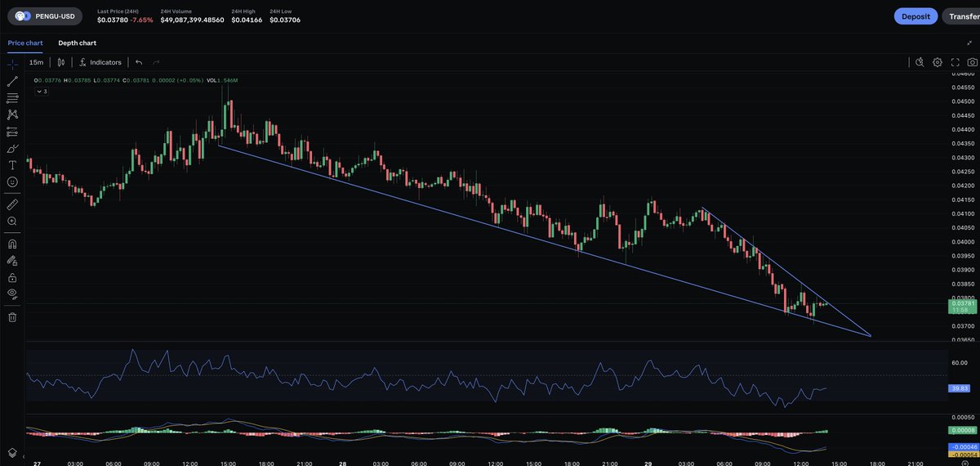The height and width of the screenshot is (466, 980).
Task: Click the time axis settings gear icon
Action: click(x=965, y=463)
